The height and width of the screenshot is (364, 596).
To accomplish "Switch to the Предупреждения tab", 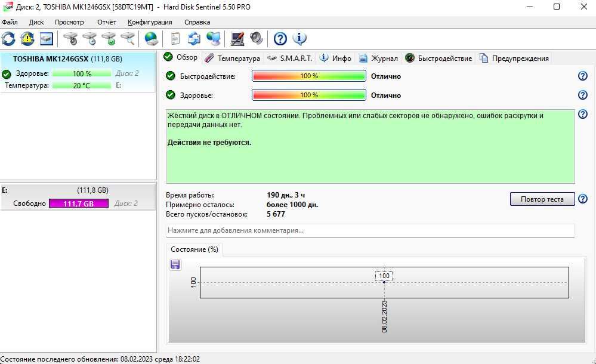I will coord(514,58).
